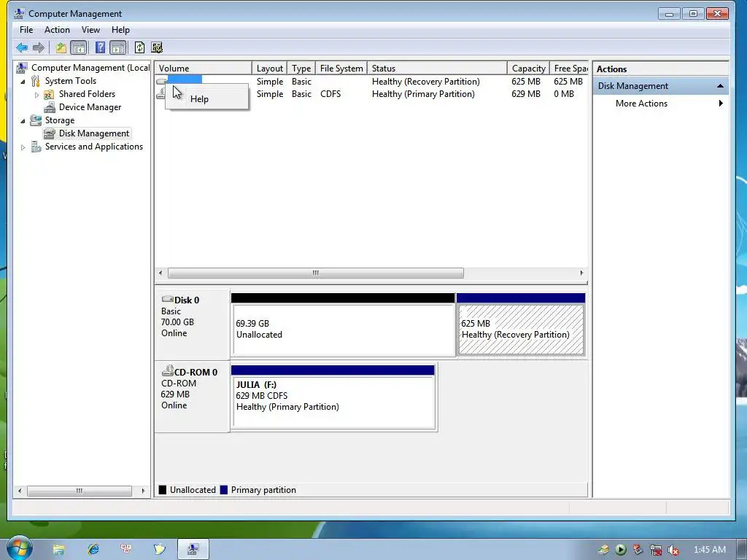The height and width of the screenshot is (560, 747).
Task: Click the volume list scroll left arrow
Action: 160,273
